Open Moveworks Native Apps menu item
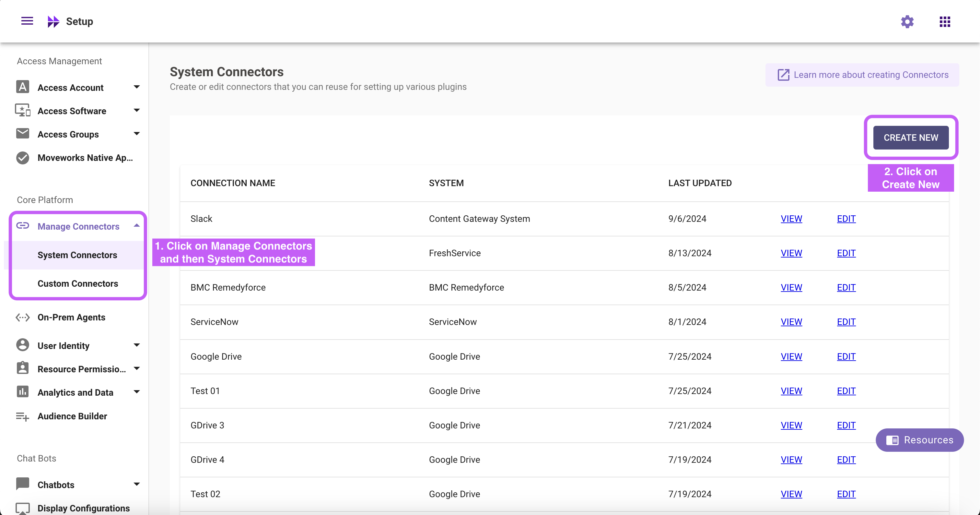Screen dimensions: 980x515 point(85,158)
